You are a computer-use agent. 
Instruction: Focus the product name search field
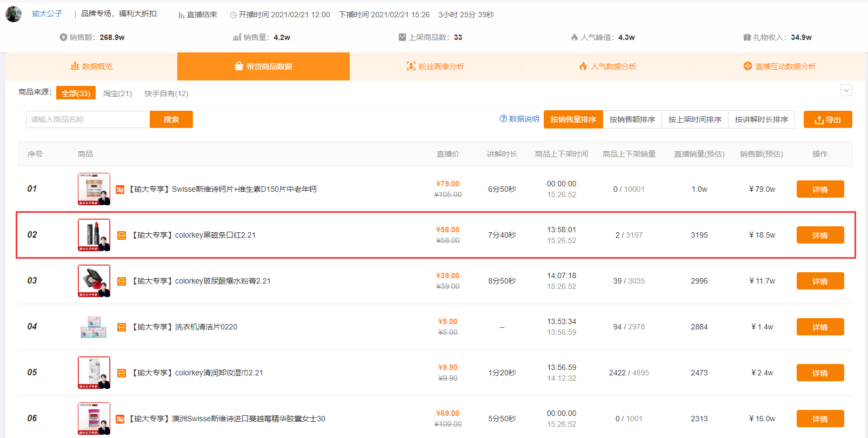point(88,119)
